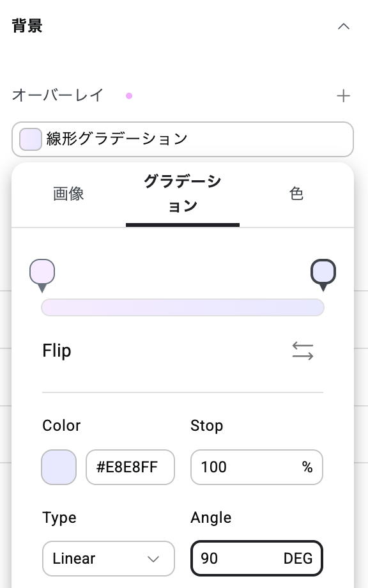Select the right gradient stop handle
Viewport: 368px width, 588px height.
pos(323,270)
